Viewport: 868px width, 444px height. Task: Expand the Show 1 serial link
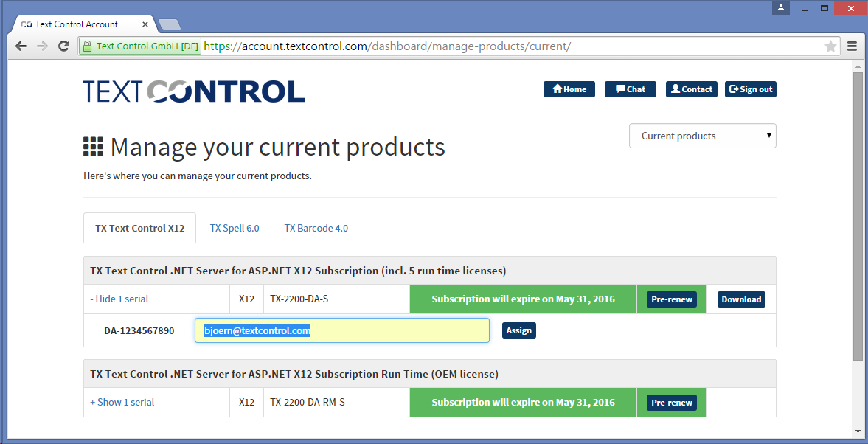pyautogui.click(x=122, y=403)
